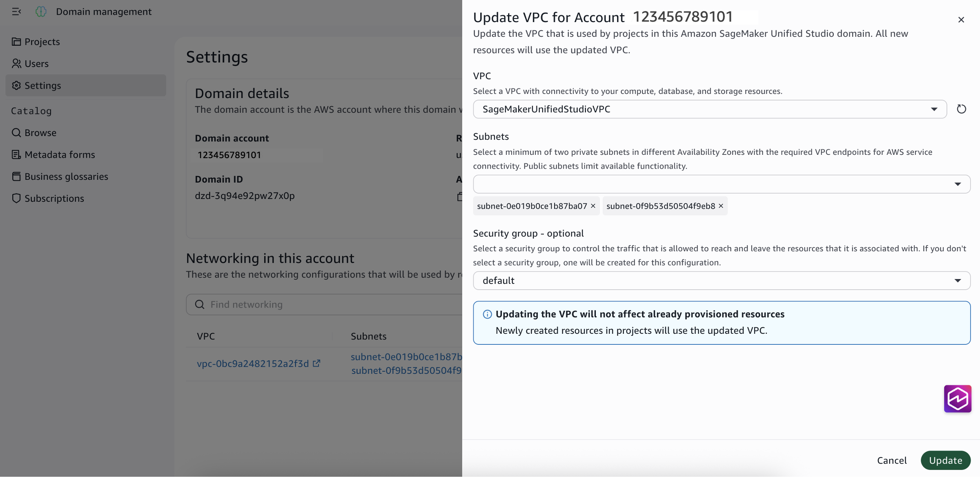Click Domain account value 123456789101
Screen dimensions: 980x478
tap(229, 155)
